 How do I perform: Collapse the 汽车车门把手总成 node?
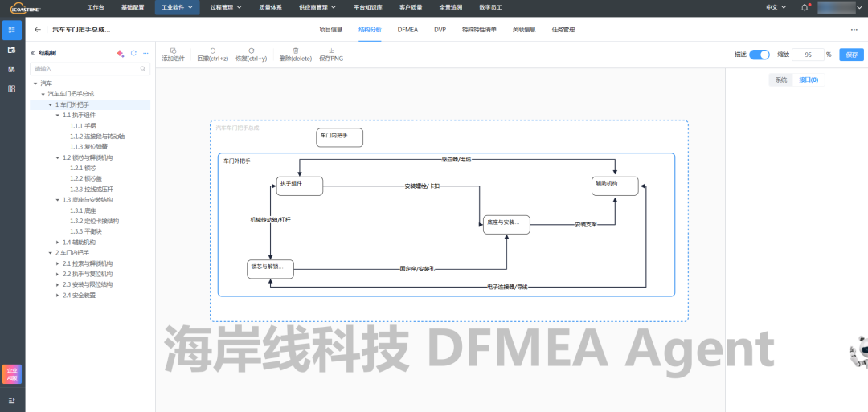[x=43, y=94]
